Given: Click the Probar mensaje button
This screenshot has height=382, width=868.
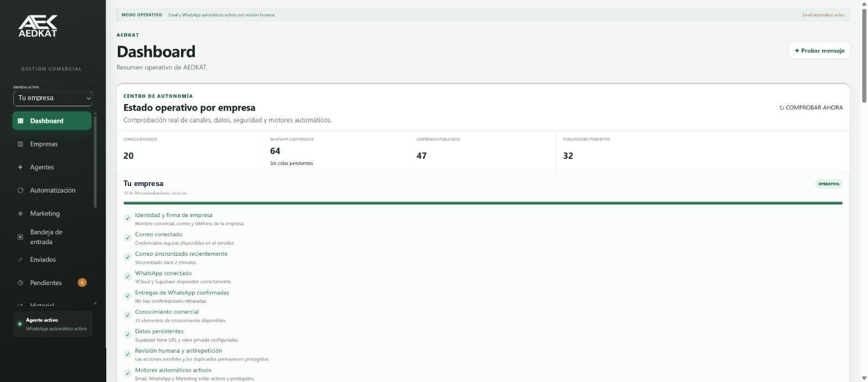Looking at the screenshot, I should click(819, 50).
